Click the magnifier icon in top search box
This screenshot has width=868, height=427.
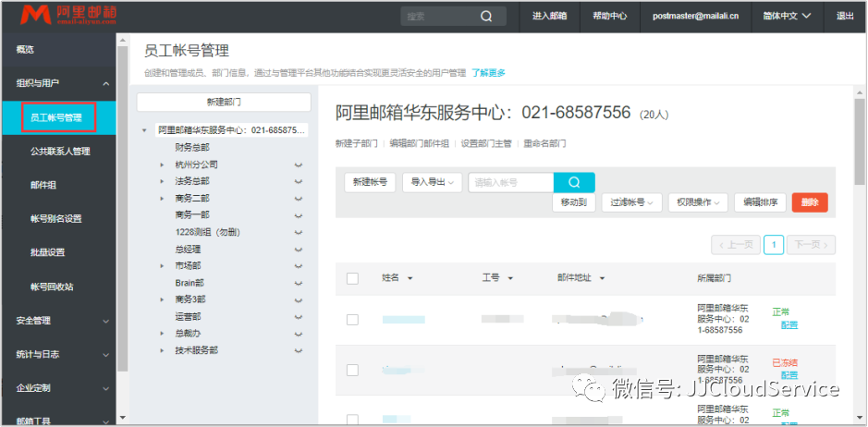click(486, 16)
